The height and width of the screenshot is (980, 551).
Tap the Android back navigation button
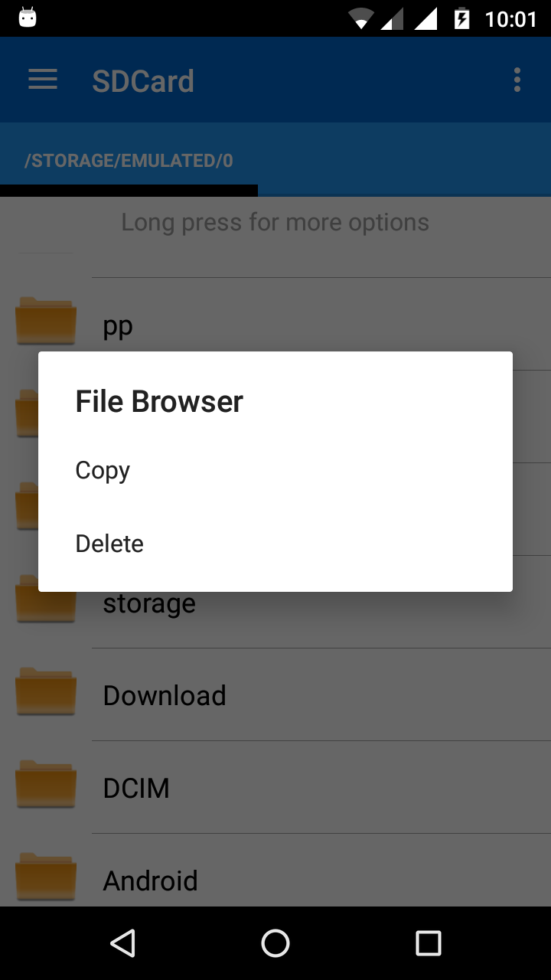point(122,943)
